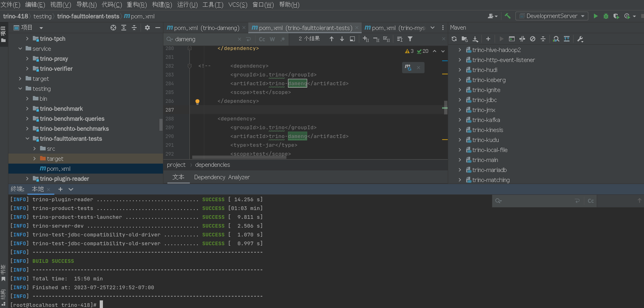Expand the trino-kafka Maven module
Screen dimensions: 644x308
point(460,120)
